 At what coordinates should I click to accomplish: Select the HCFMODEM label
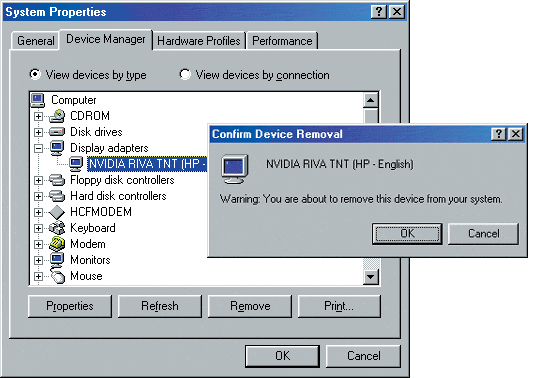click(101, 212)
